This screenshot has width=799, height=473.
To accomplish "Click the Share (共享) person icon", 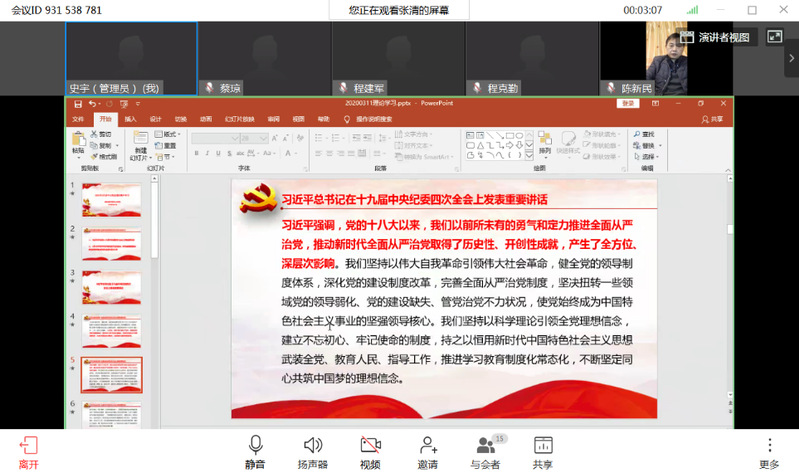I will click(x=705, y=119).
